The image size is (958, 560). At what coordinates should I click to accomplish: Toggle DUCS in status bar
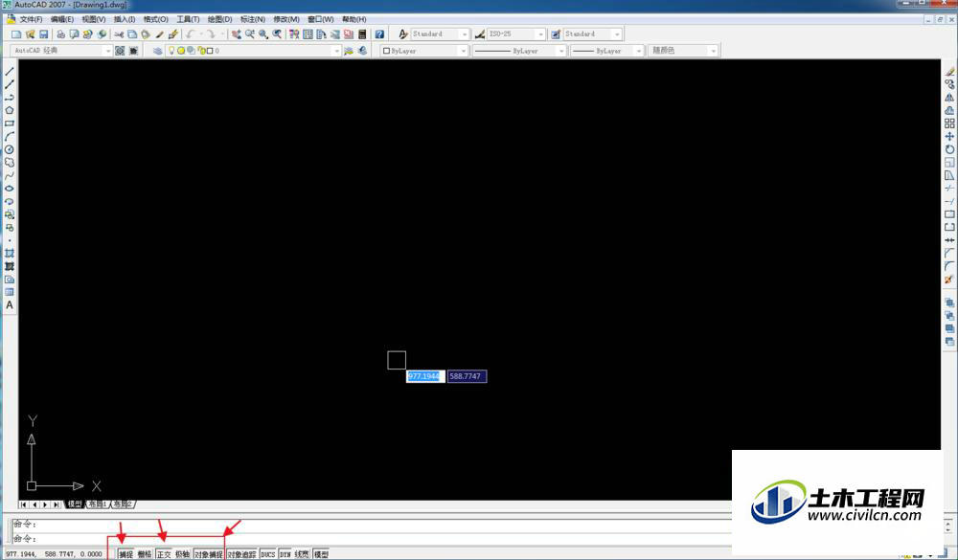tap(268, 554)
